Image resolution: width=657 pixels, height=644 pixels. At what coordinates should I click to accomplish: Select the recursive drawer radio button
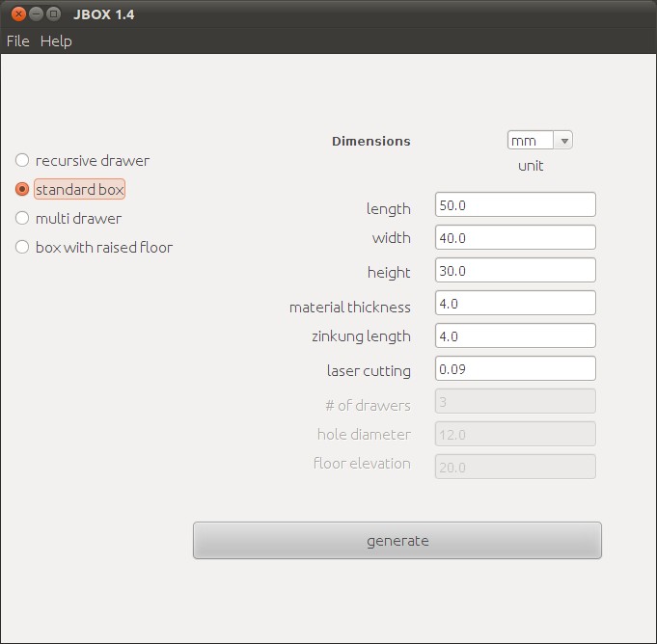[x=22, y=160]
